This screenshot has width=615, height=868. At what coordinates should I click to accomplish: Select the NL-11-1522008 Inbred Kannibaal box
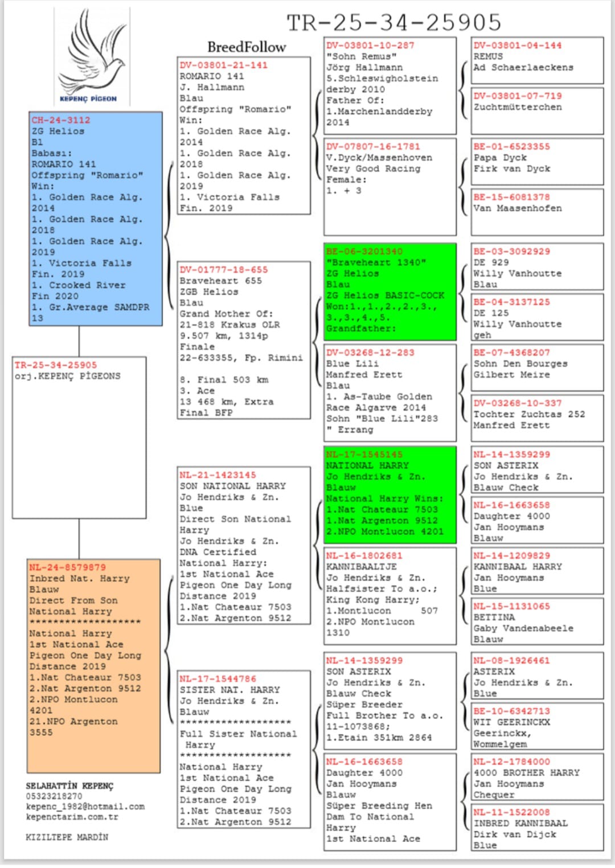click(x=537, y=828)
